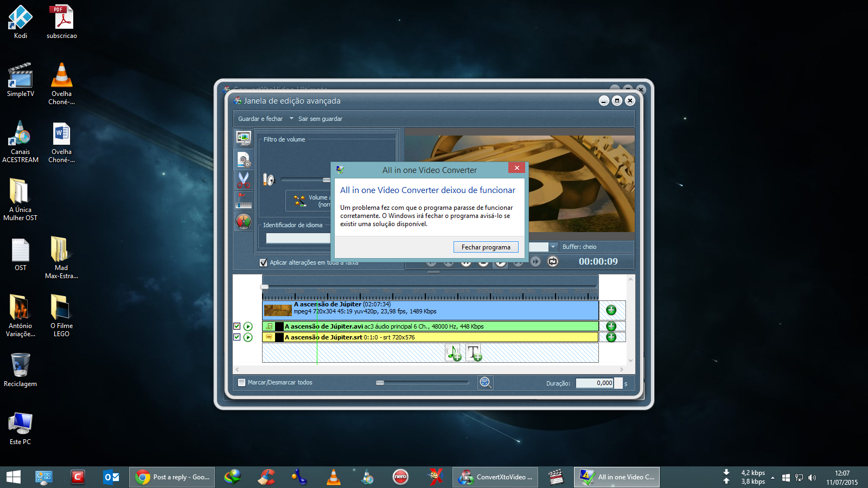Open Mad Max-Estra... folder on desktop
Image resolution: width=868 pixels, height=488 pixels.
[61, 258]
